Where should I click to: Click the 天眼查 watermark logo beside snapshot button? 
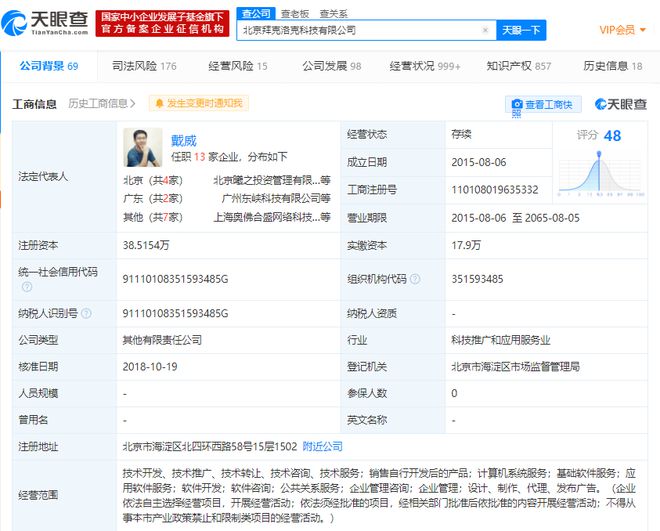coord(620,104)
